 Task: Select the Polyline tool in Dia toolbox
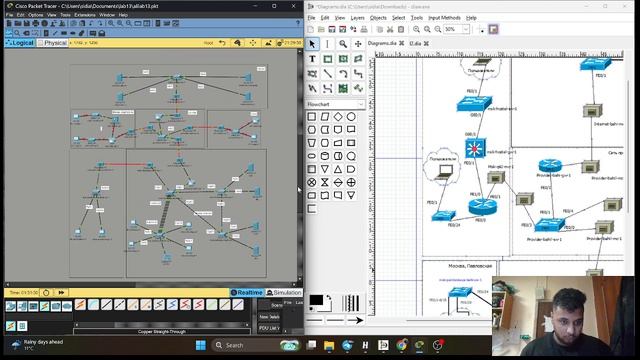pyautogui.click(x=312, y=88)
